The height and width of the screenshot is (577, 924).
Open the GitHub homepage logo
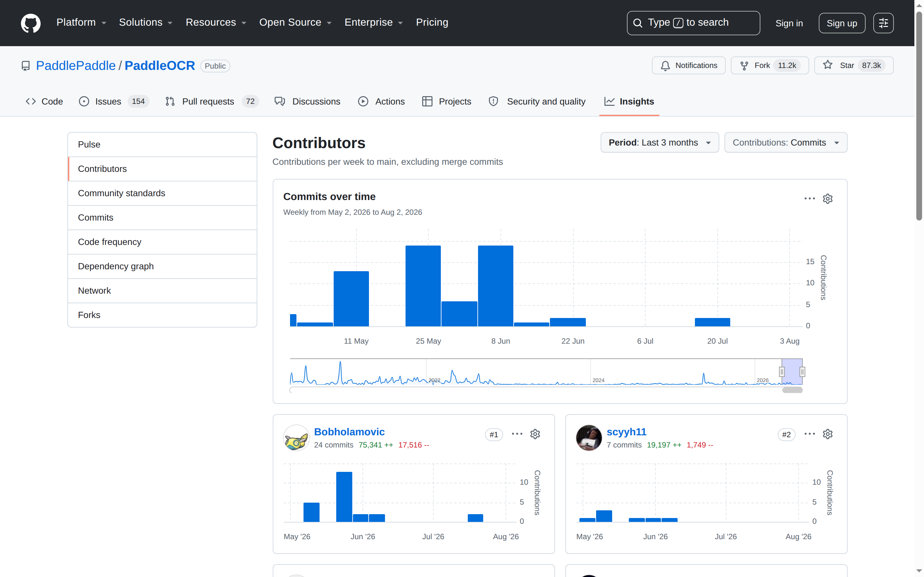(30, 23)
